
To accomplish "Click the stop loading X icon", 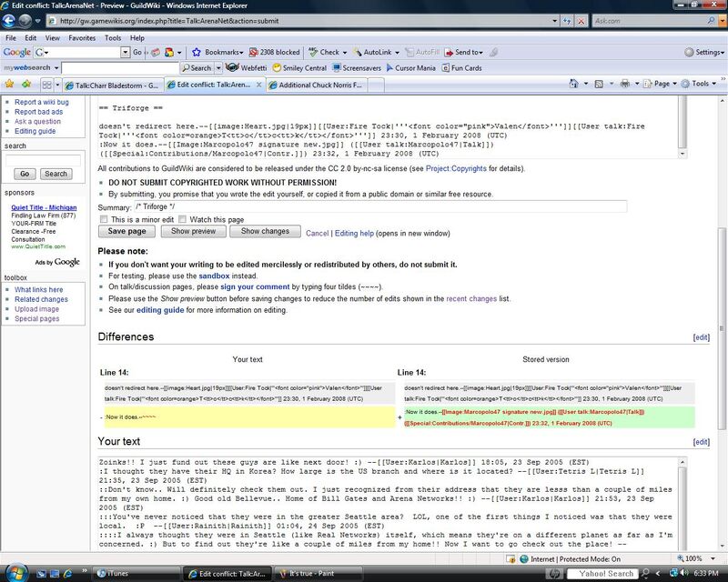I will [x=581, y=21].
